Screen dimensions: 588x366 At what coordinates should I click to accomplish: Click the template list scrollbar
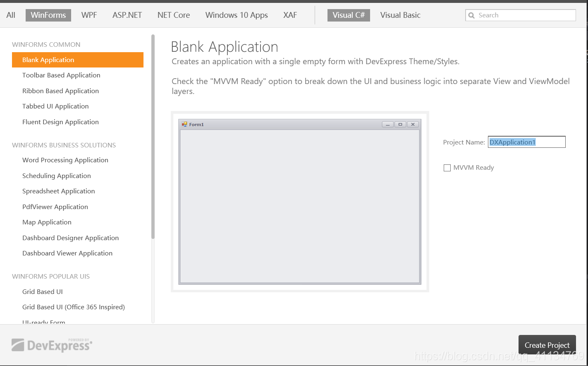pos(153,137)
